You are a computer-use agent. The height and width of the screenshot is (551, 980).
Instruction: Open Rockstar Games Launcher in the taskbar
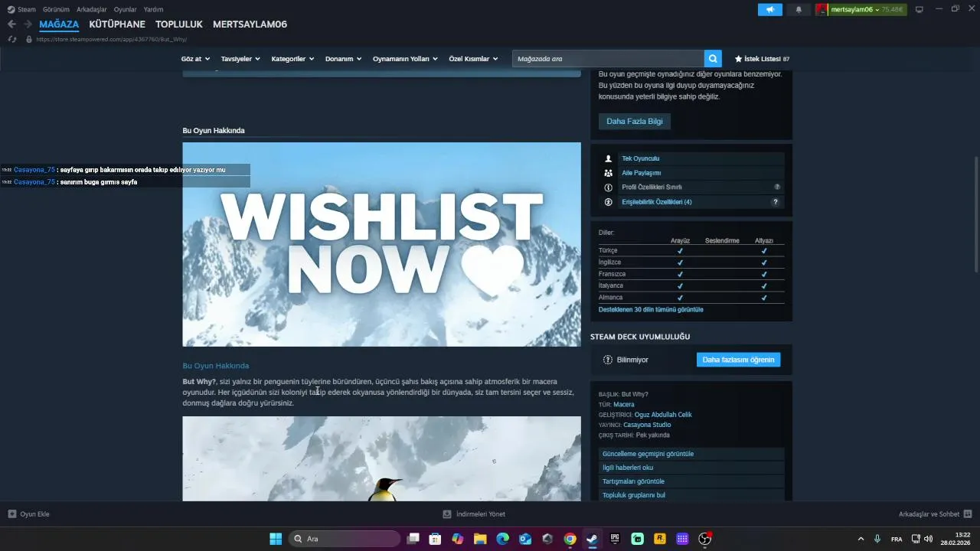[x=660, y=539]
